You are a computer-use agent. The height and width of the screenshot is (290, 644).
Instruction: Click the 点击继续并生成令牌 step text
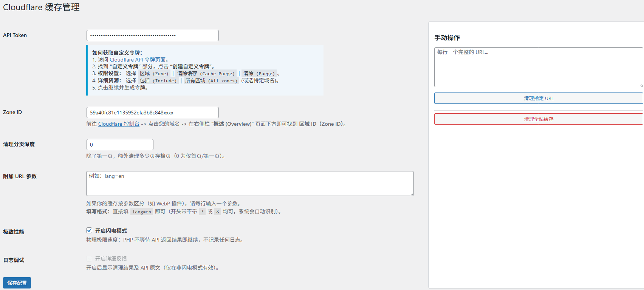coord(123,88)
